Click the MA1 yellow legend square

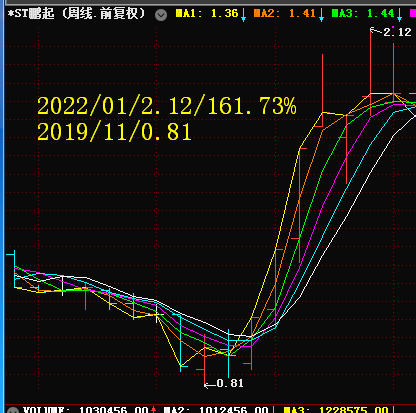179,13
